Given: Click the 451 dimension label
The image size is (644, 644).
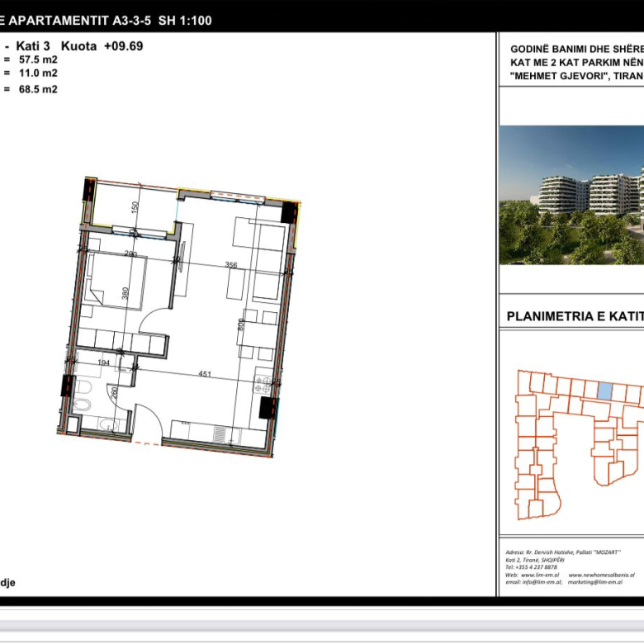Looking at the screenshot, I should point(205,374).
